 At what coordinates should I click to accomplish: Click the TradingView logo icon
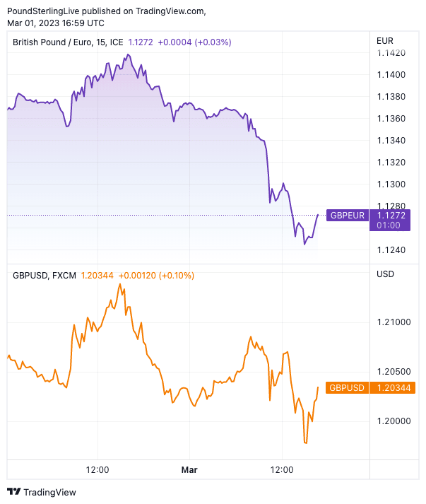pos(14,492)
